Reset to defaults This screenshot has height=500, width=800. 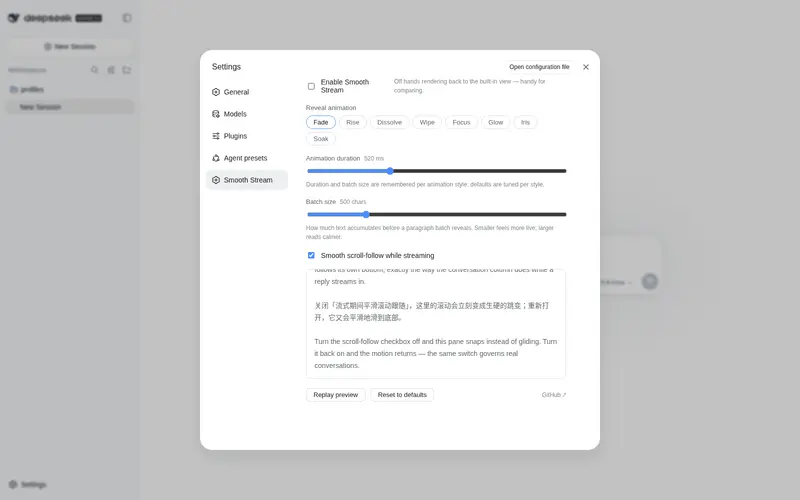coord(402,395)
